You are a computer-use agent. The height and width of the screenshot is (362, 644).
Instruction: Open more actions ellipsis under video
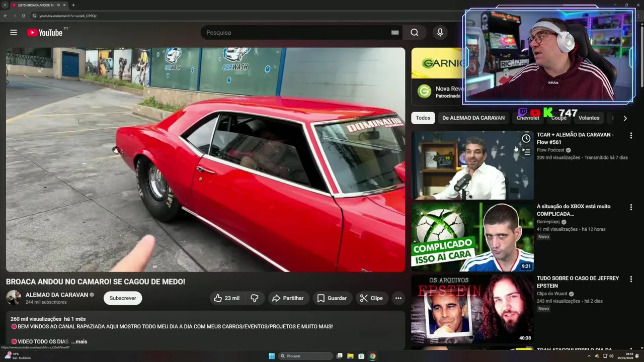[x=398, y=298]
